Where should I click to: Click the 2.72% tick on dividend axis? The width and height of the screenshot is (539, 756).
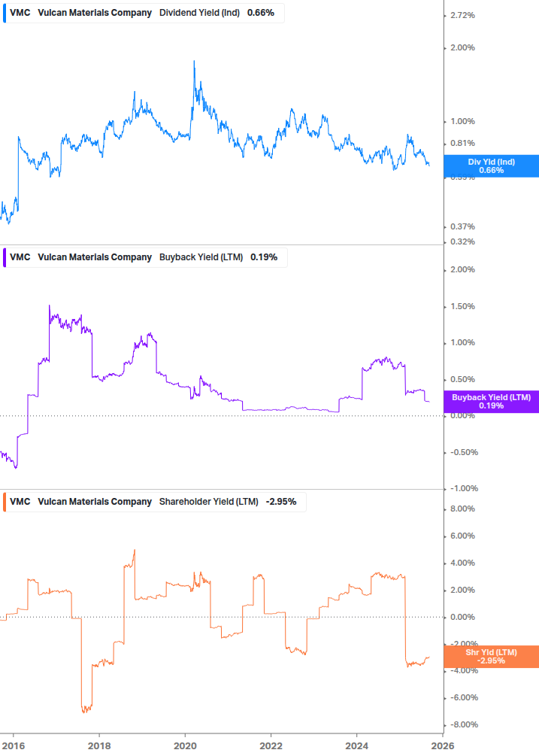(x=462, y=16)
